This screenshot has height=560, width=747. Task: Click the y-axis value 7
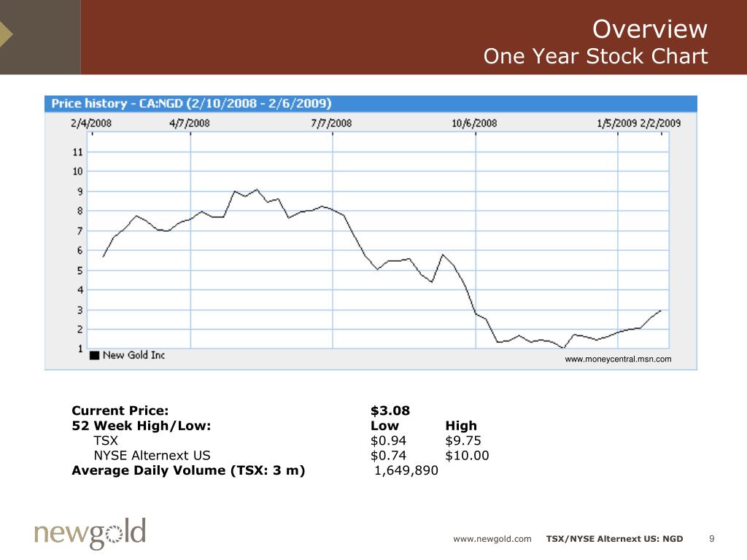click(x=80, y=231)
